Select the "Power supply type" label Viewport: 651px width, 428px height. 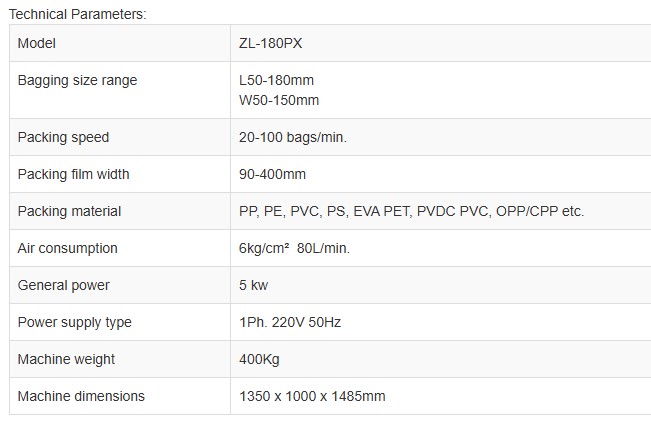point(74,322)
